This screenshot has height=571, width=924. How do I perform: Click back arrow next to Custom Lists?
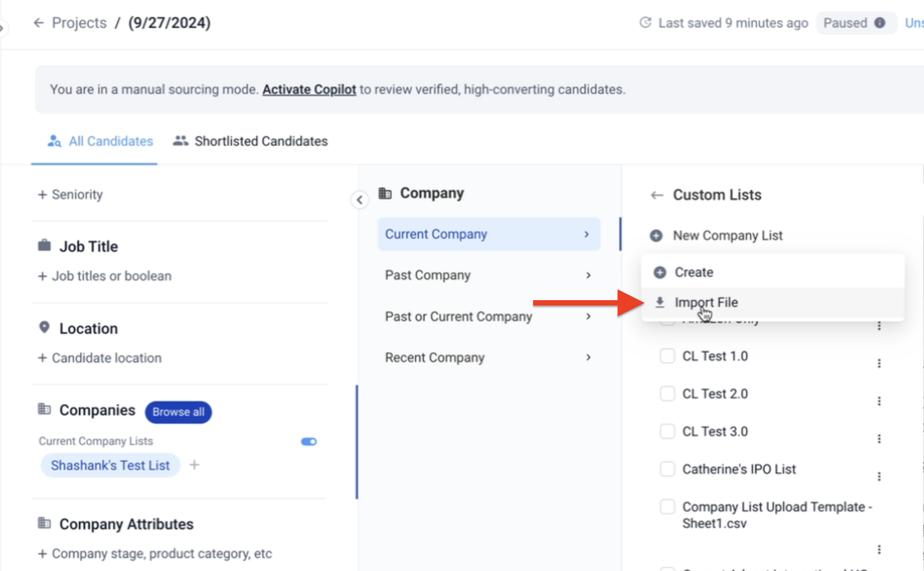point(657,195)
